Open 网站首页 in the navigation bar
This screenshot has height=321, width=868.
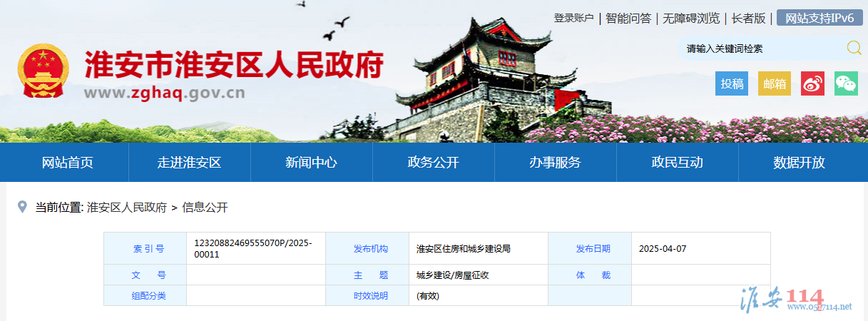pyautogui.click(x=68, y=162)
